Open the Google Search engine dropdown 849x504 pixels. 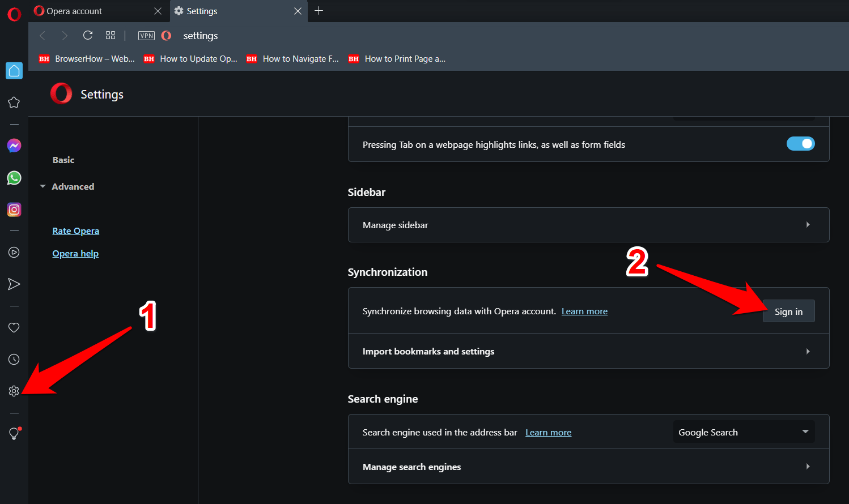point(743,432)
